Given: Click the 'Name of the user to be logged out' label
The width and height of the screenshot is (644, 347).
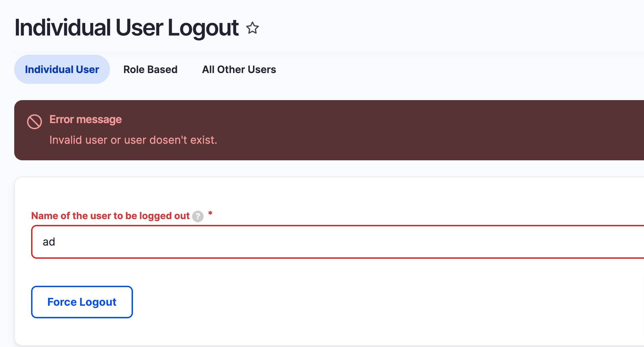Looking at the screenshot, I should tap(110, 216).
